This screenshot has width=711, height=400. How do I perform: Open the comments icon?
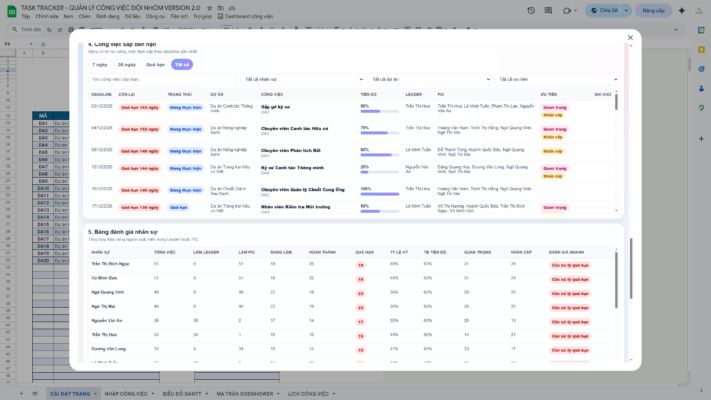point(548,10)
